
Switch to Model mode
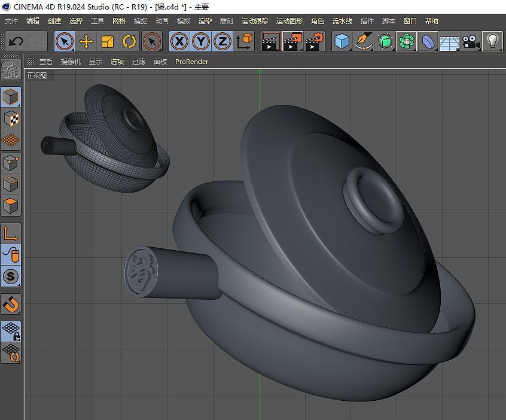(x=11, y=97)
